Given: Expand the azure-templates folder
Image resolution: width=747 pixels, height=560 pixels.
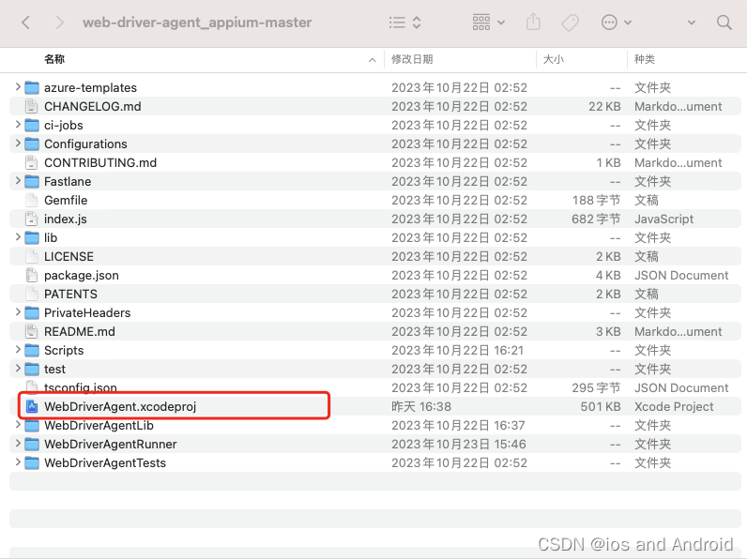Looking at the screenshot, I should point(18,86).
